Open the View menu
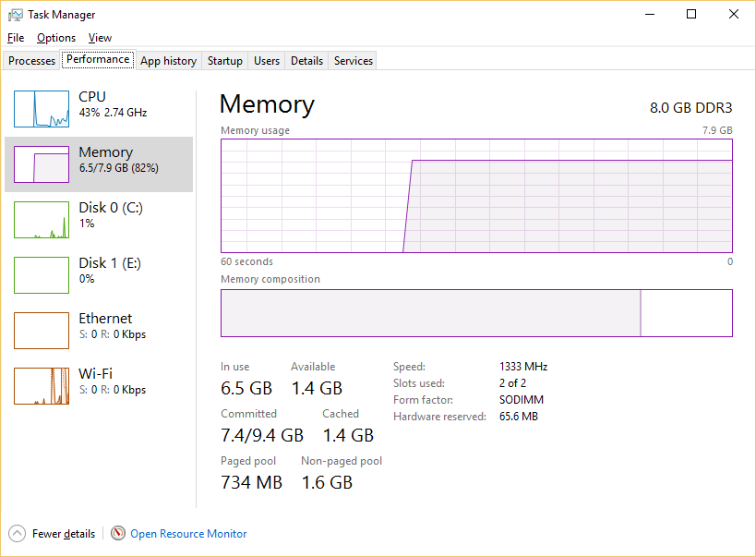 [100, 38]
